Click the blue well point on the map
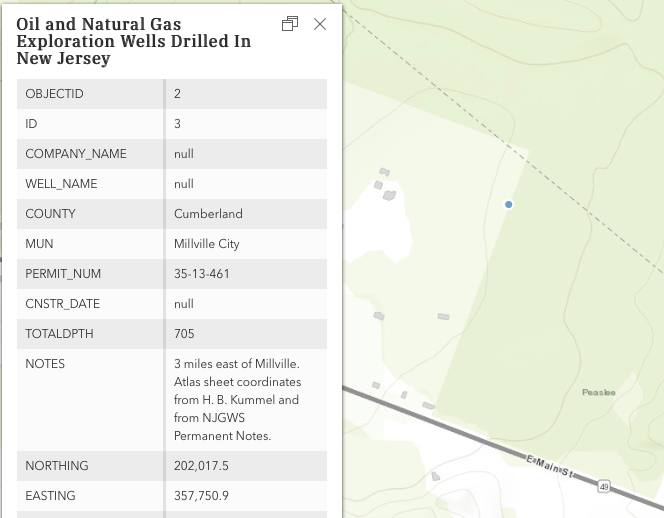Image resolution: width=664 pixels, height=518 pixels. (509, 204)
